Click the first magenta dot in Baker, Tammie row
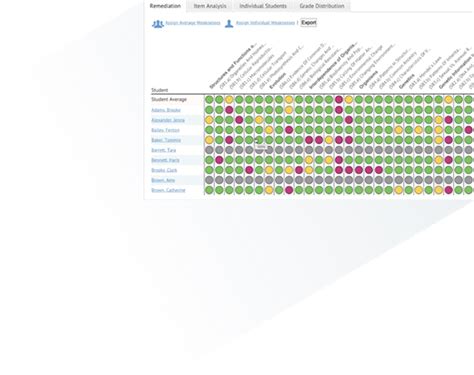 (x=229, y=140)
